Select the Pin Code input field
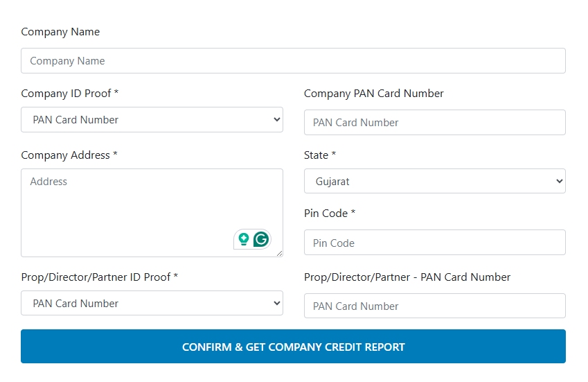The height and width of the screenshot is (382, 588). click(434, 243)
